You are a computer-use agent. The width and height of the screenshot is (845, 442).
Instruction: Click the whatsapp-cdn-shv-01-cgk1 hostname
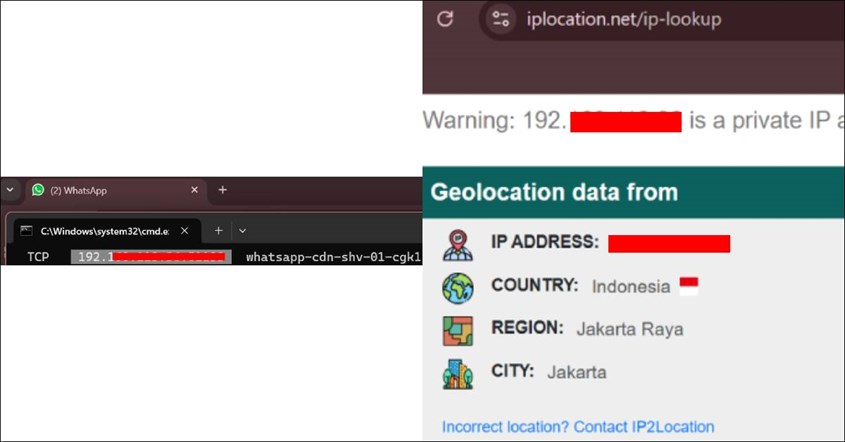click(x=333, y=257)
